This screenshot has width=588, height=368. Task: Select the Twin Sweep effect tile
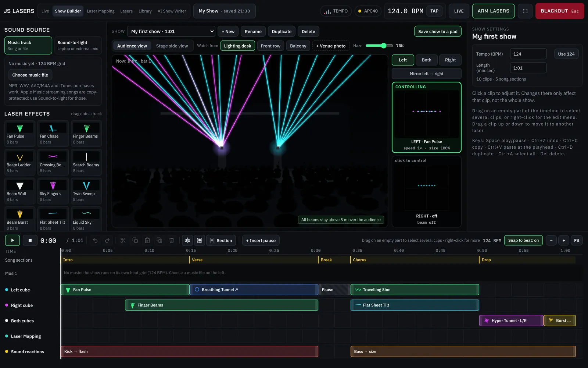(86, 191)
